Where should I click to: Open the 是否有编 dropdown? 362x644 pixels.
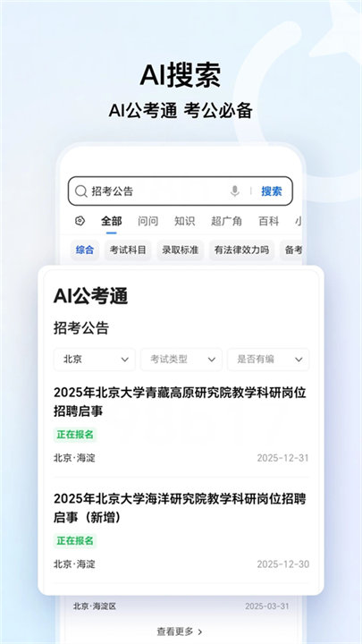(268, 360)
